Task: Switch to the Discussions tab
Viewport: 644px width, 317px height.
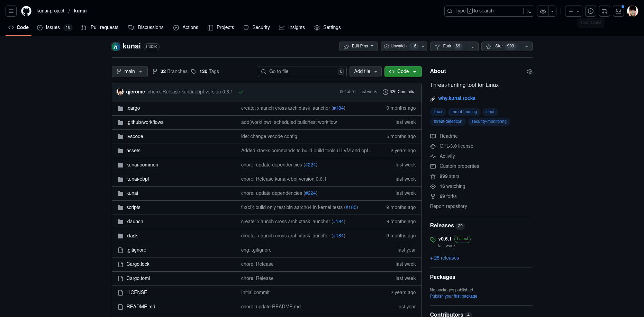Action: (146, 27)
